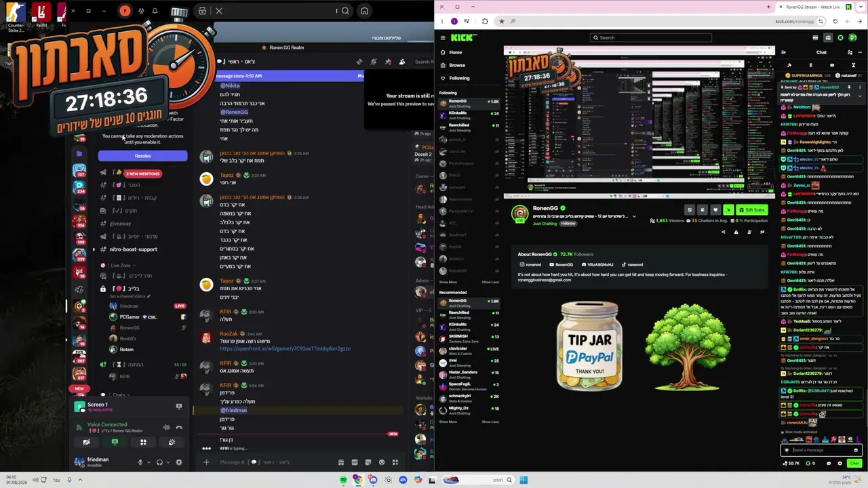868x488 pixels.
Task: Open the Discord invite link VBzA8GNvHJ
Action: (597, 265)
